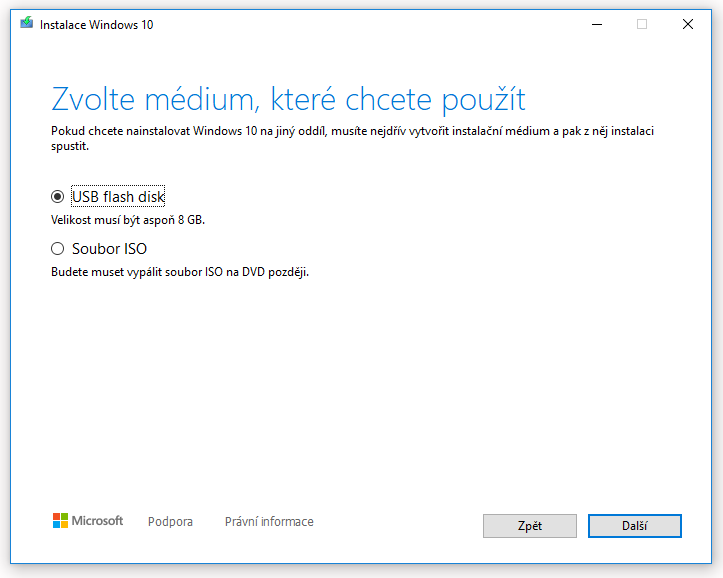Click the heading 'Zvolte médium, které chcete použít'
This screenshot has height=578, width=723.
(x=288, y=99)
